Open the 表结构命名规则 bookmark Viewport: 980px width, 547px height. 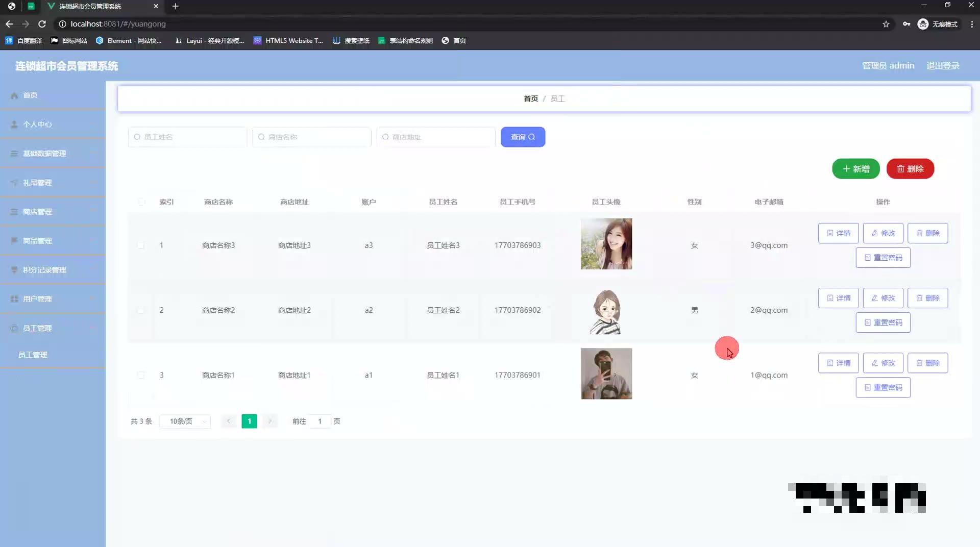[x=405, y=41]
